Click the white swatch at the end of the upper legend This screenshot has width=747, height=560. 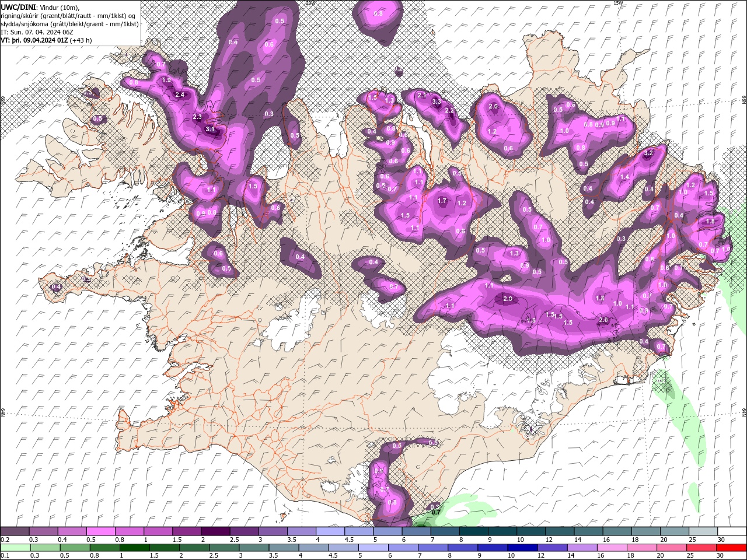pyautogui.click(x=731, y=531)
